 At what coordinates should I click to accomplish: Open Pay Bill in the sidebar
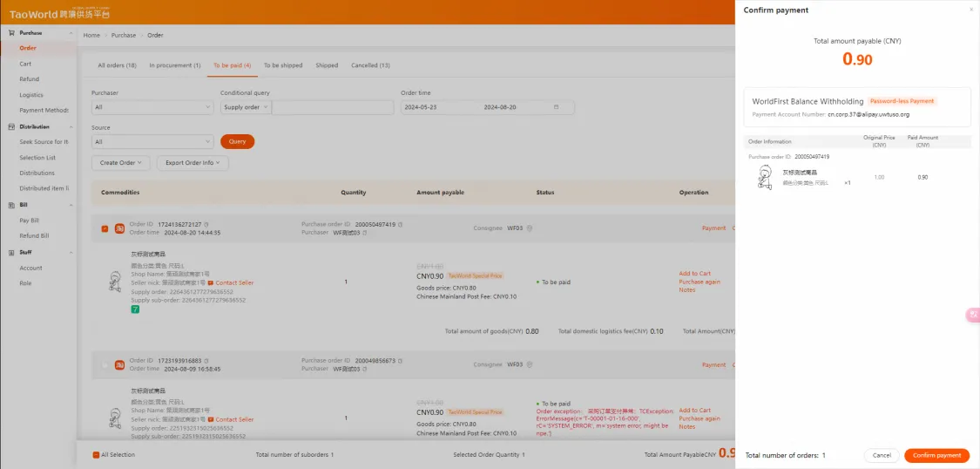(29, 221)
